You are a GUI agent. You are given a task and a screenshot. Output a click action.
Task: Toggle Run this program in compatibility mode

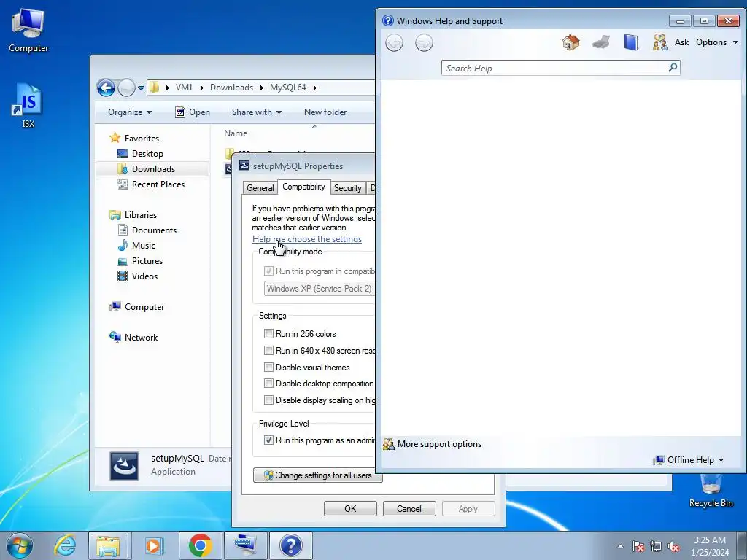coord(268,271)
